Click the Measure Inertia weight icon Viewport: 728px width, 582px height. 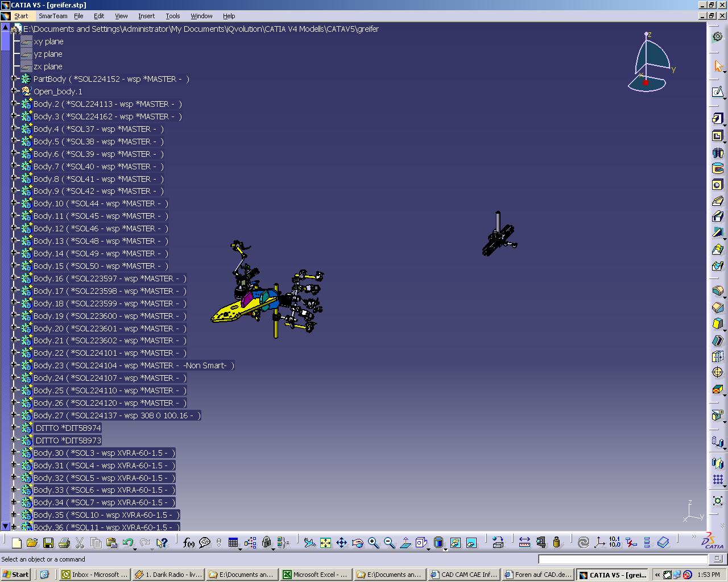pyautogui.click(x=556, y=543)
